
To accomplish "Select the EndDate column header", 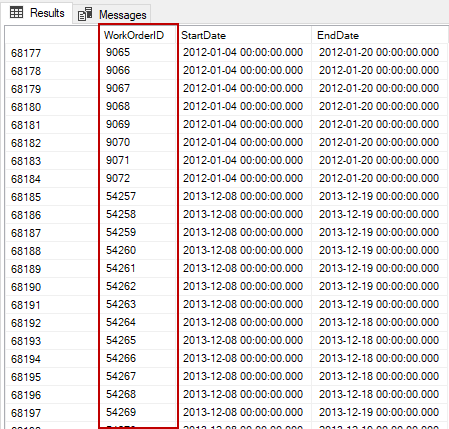I will coord(379,35).
